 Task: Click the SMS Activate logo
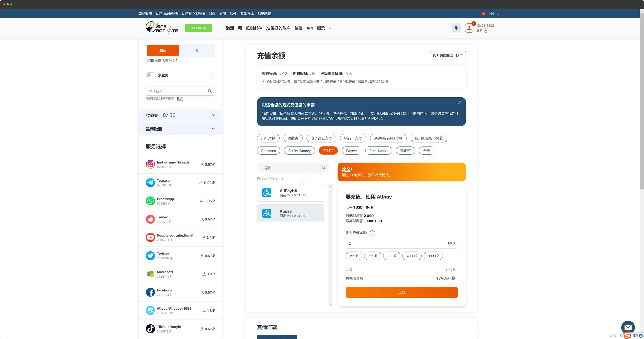pyautogui.click(x=162, y=28)
